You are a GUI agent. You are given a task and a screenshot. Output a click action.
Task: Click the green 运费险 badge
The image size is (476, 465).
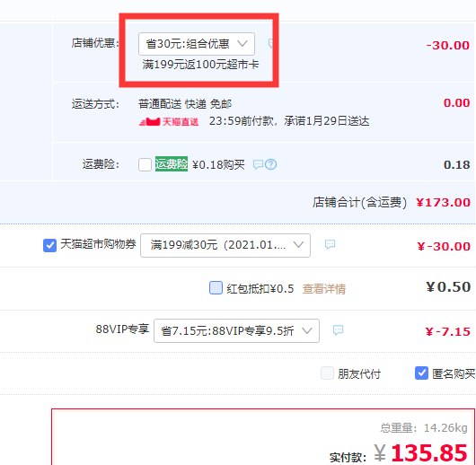pyautogui.click(x=172, y=164)
